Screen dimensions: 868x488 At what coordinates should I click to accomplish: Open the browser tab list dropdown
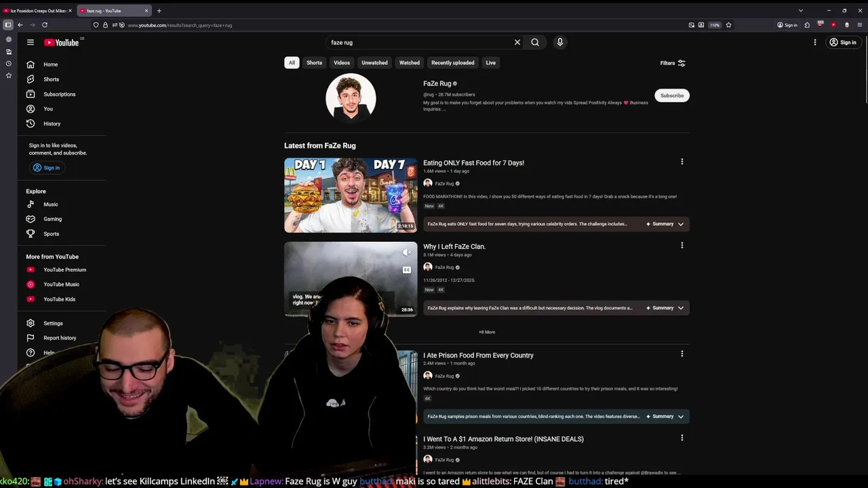(x=800, y=11)
